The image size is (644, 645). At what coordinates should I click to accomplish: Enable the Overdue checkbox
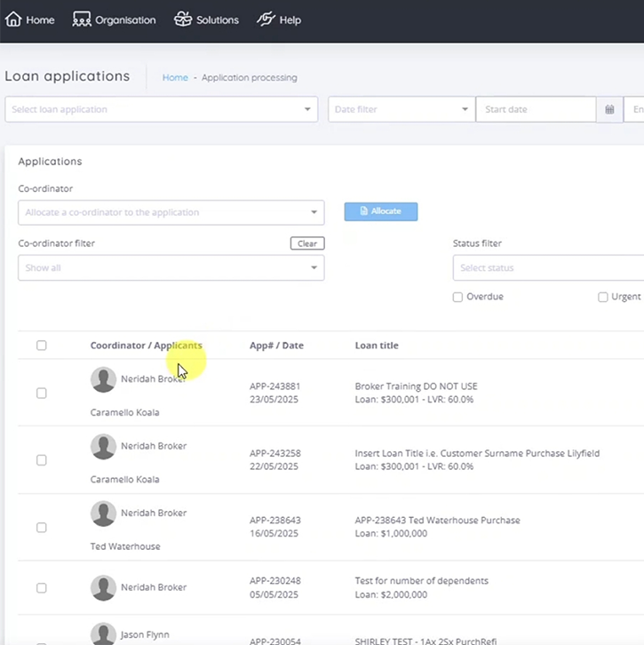tap(458, 297)
